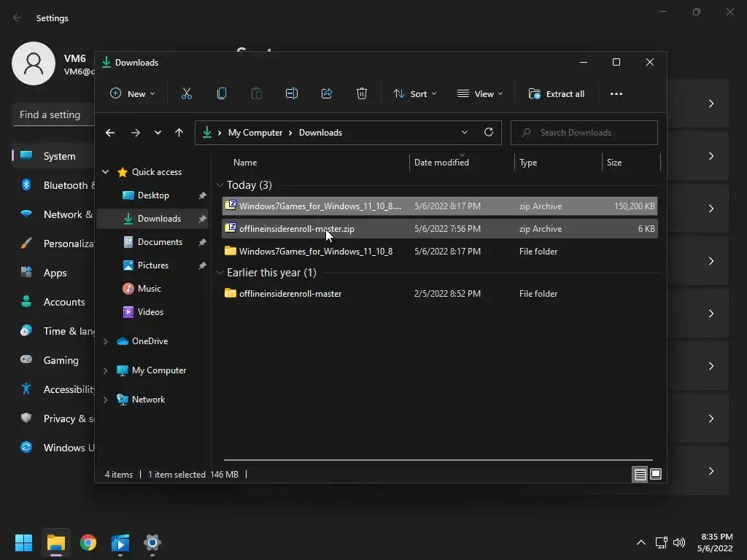Switch to details view icon in status bar

click(x=640, y=474)
